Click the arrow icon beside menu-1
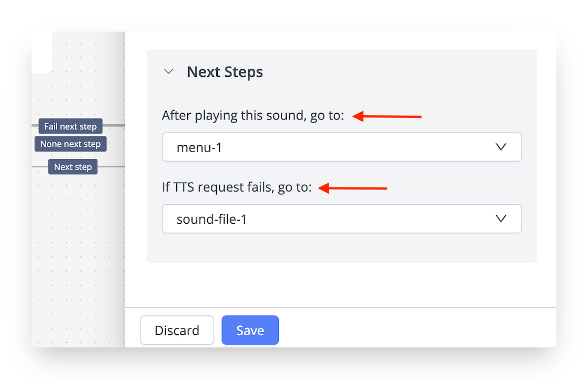Image resolution: width=588 pixels, height=379 pixels. tap(501, 147)
